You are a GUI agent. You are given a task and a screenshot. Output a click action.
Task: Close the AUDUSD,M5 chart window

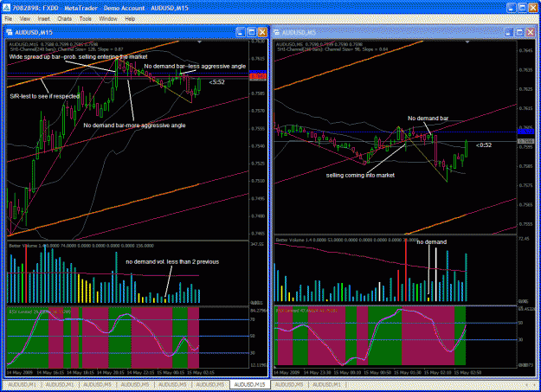(531, 32)
